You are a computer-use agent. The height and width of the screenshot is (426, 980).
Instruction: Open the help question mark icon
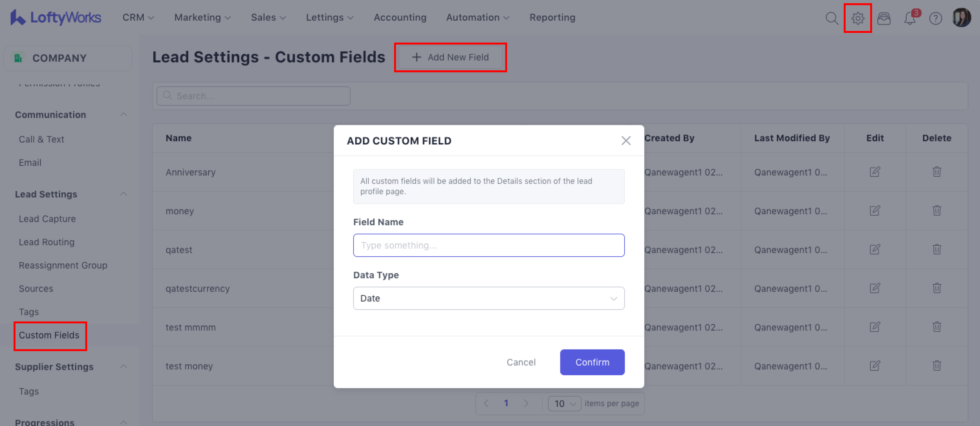tap(935, 18)
